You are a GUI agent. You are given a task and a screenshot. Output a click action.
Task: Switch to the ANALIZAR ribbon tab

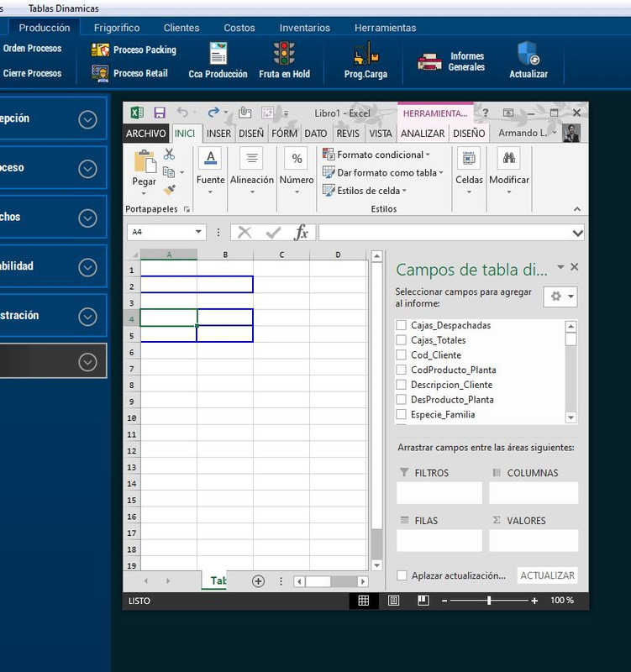click(x=423, y=134)
